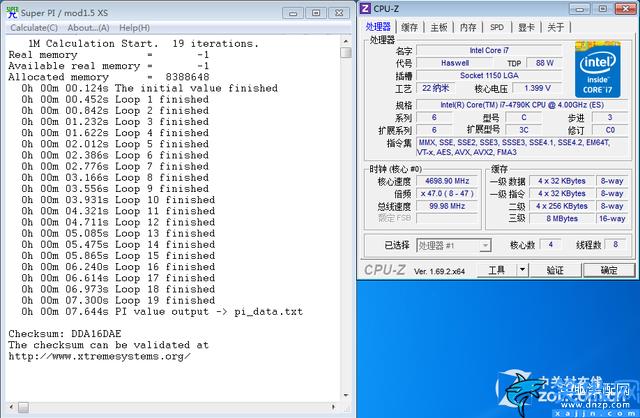Click the 'PI value output -> pi_data.txt' line

(162, 312)
